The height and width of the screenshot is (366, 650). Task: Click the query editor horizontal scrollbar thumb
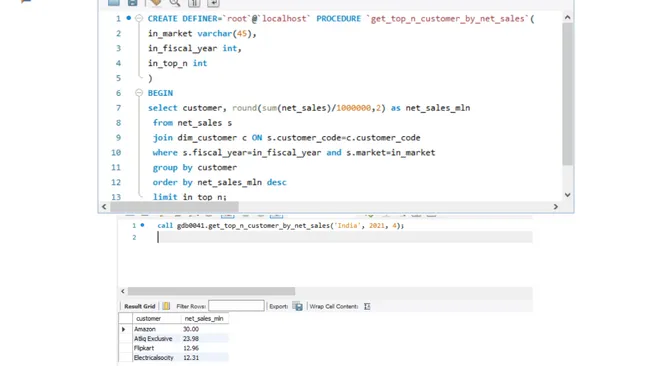pyautogui.click(x=211, y=291)
